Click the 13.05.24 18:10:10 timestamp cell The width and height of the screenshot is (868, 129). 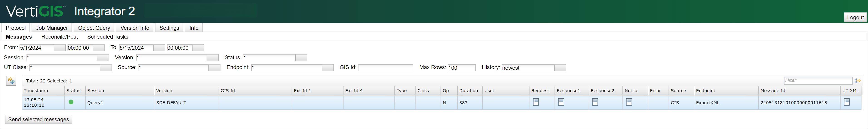click(43, 102)
